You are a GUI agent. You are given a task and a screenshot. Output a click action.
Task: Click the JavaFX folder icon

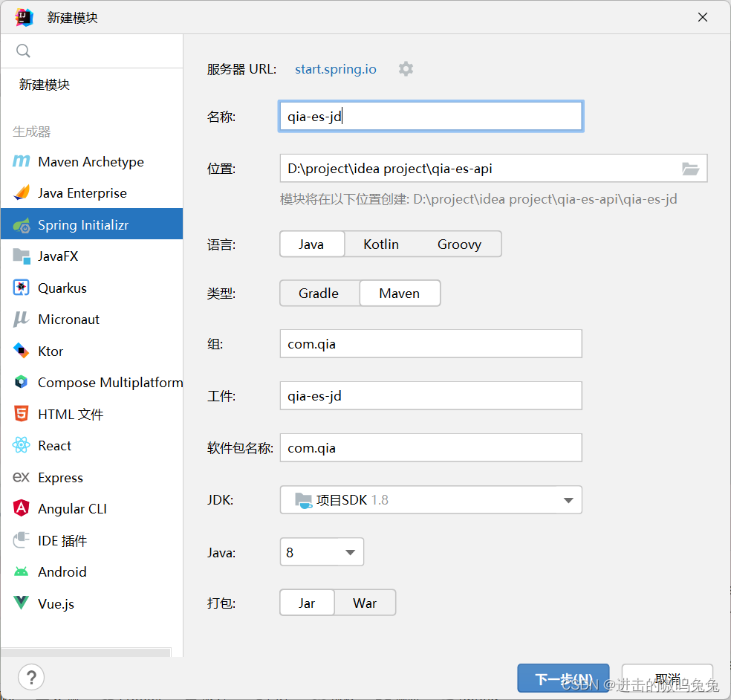click(22, 256)
